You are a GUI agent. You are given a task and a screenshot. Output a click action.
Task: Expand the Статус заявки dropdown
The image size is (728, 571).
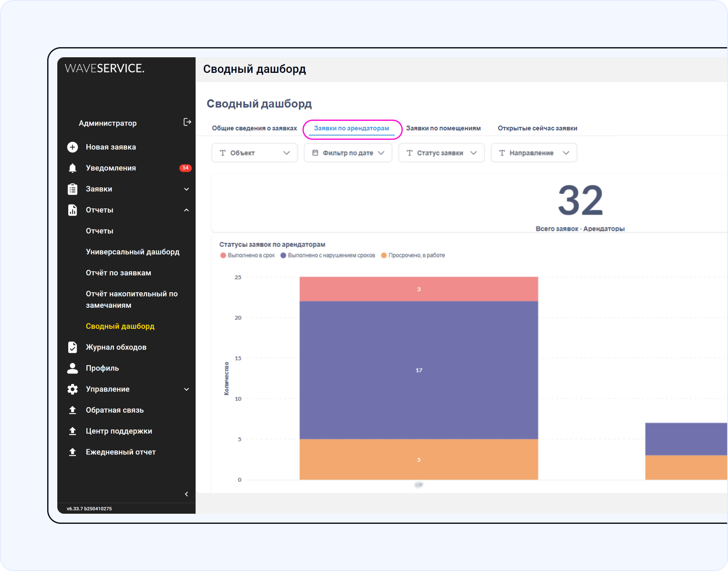pos(441,153)
